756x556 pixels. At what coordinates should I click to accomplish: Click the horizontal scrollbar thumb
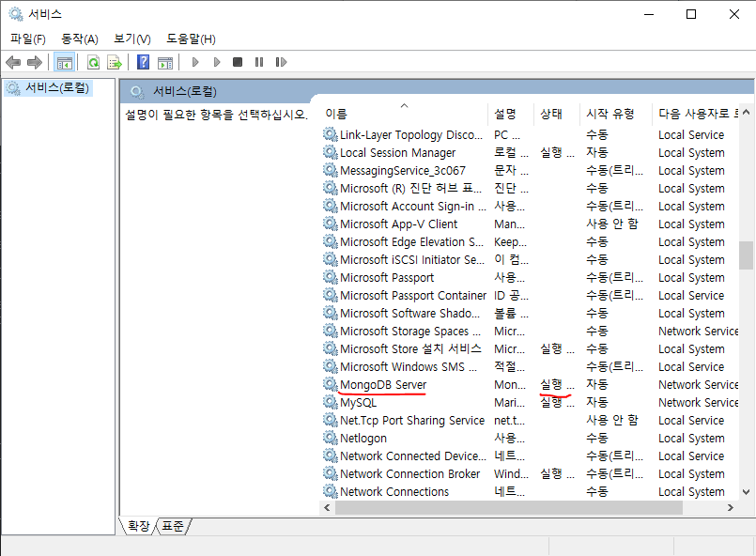[509, 507]
